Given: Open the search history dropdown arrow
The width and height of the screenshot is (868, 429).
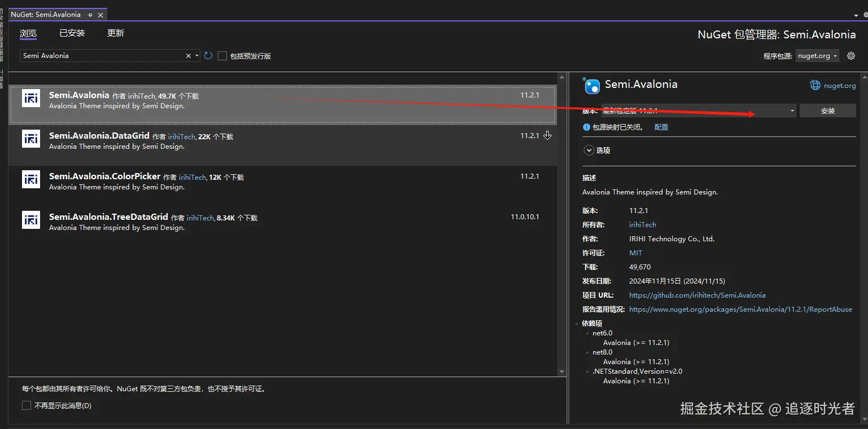Looking at the screenshot, I should pos(197,56).
